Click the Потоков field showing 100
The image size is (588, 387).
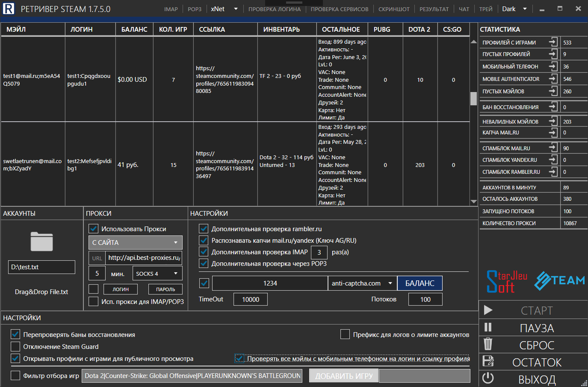[425, 299]
